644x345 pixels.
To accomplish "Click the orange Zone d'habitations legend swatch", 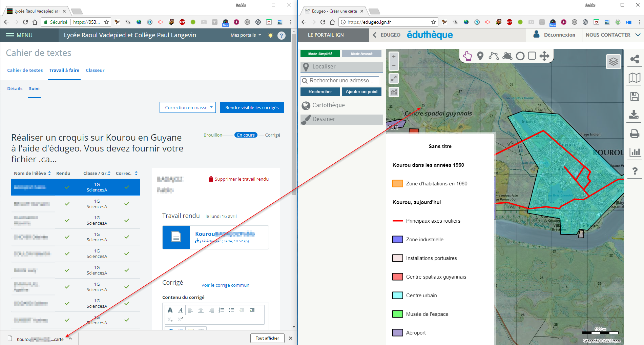I will coord(397,184).
